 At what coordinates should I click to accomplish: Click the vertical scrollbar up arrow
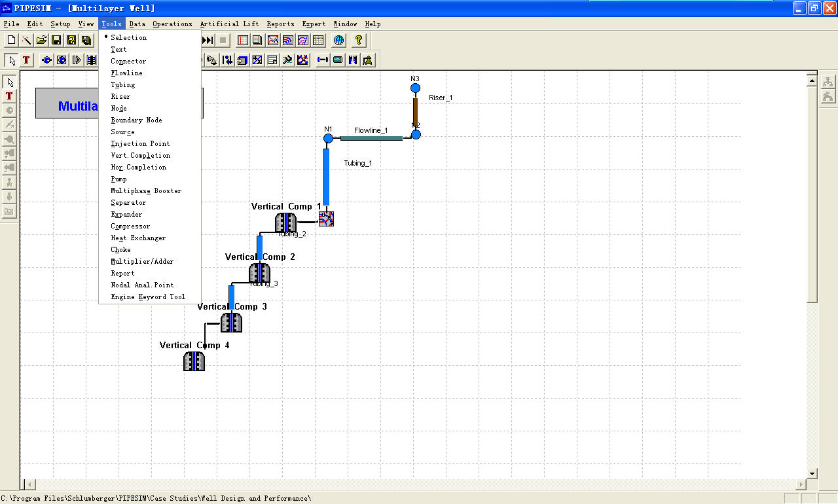tap(812, 81)
